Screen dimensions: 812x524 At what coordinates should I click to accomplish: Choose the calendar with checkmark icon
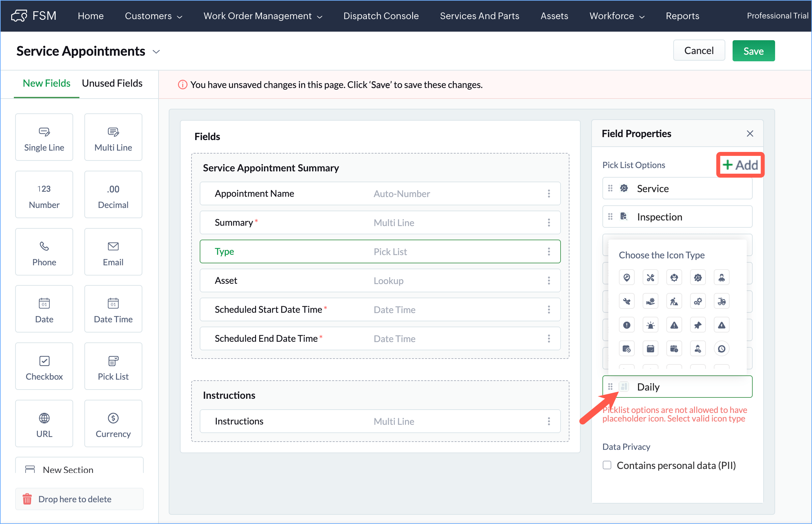point(650,349)
